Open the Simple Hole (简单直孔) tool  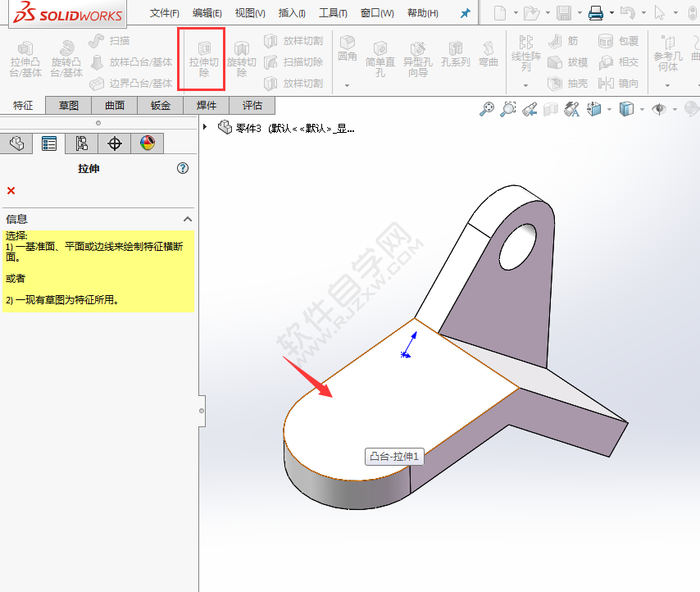[x=380, y=60]
